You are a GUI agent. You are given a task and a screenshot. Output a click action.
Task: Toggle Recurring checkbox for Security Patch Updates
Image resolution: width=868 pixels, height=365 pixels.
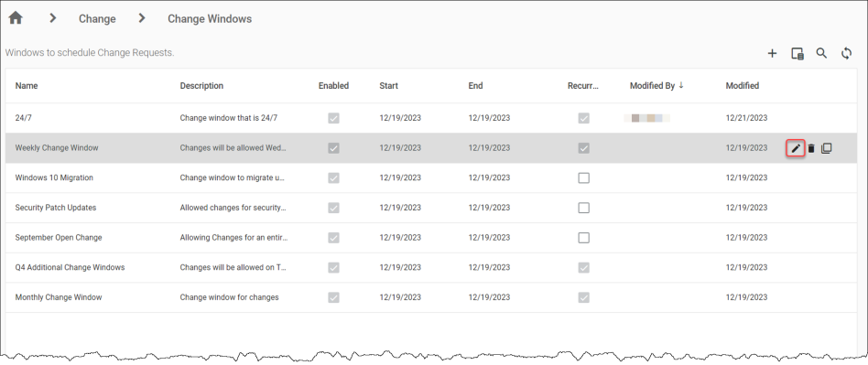point(583,208)
